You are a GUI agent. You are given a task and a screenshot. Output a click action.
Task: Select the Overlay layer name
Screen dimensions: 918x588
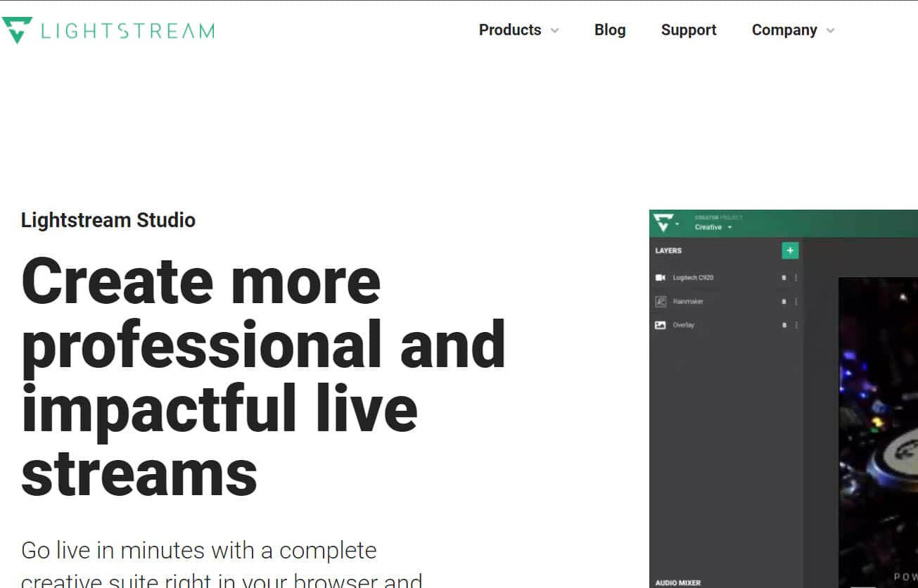click(x=684, y=325)
